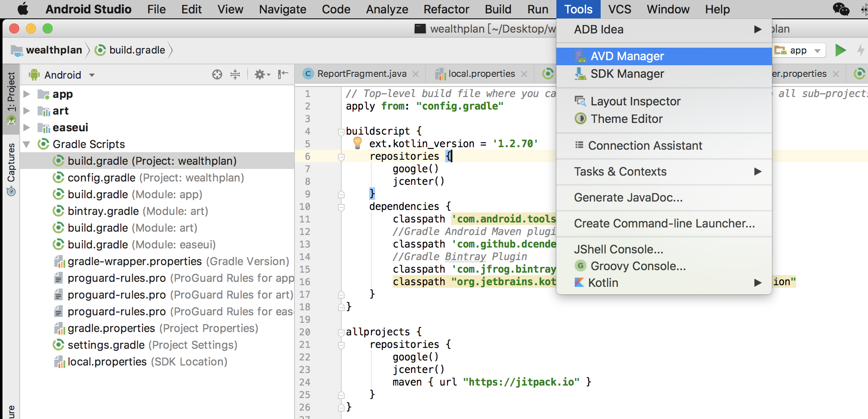Open the Android project view dropdown
868x419 pixels.
point(62,75)
